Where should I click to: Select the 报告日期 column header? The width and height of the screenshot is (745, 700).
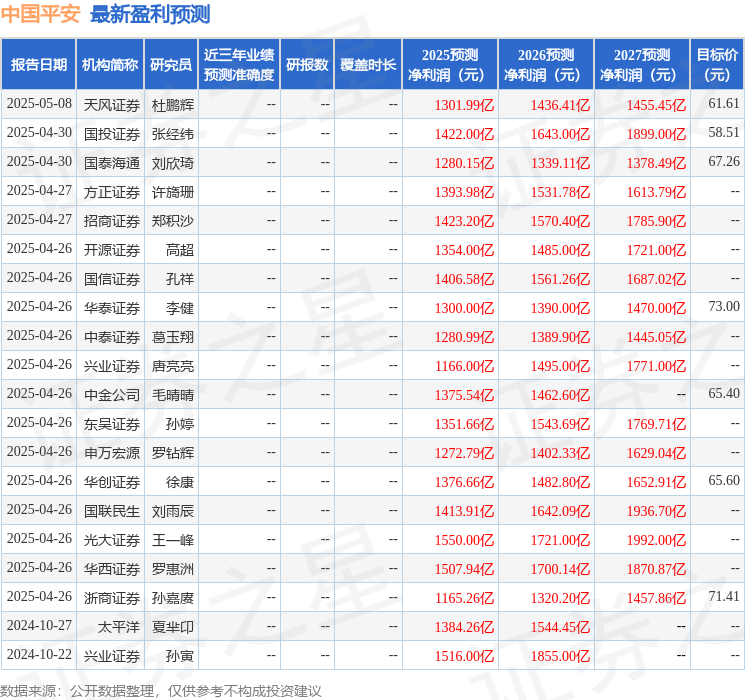click(38, 65)
